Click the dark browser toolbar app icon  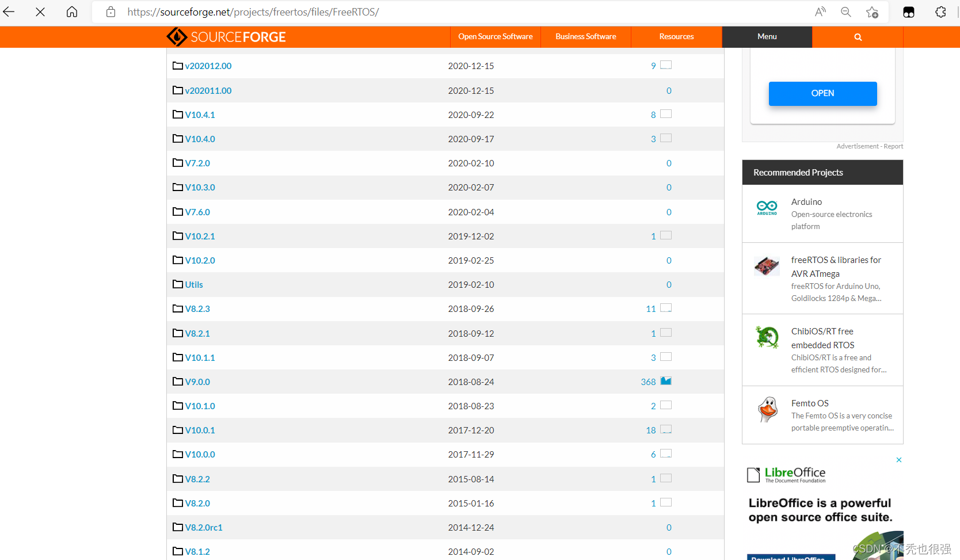point(909,12)
